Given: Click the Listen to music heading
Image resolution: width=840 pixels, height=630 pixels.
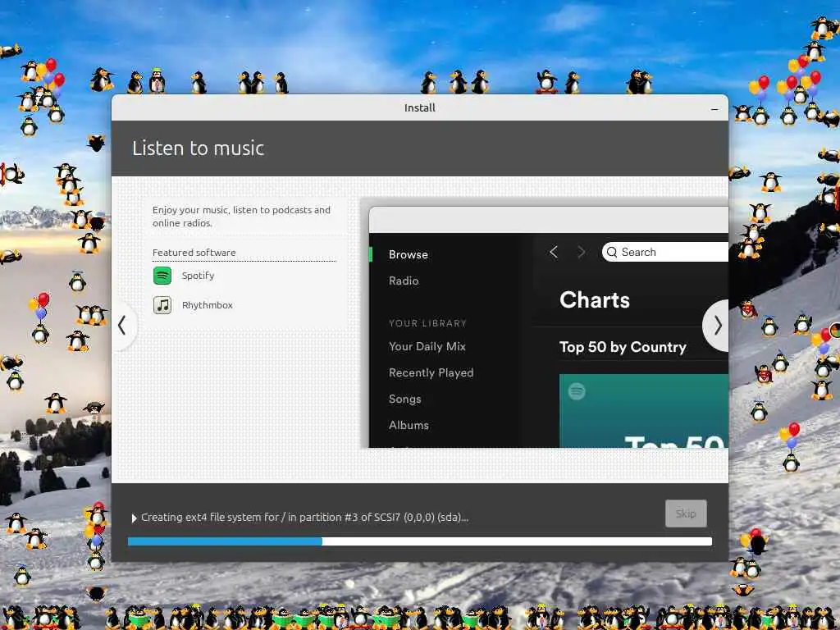Looking at the screenshot, I should 199,148.
